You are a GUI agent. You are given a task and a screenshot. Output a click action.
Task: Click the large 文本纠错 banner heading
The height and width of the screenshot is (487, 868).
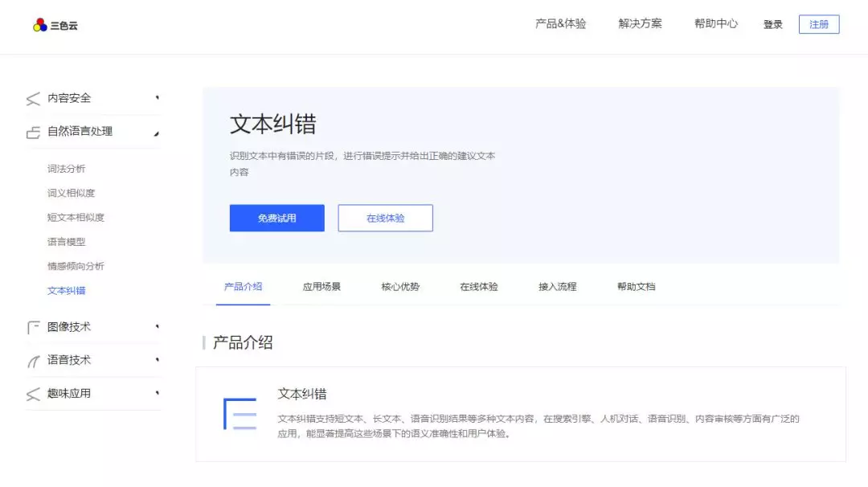tap(273, 124)
